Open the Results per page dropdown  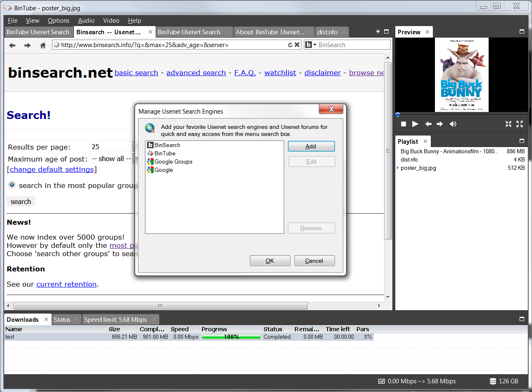(112, 147)
